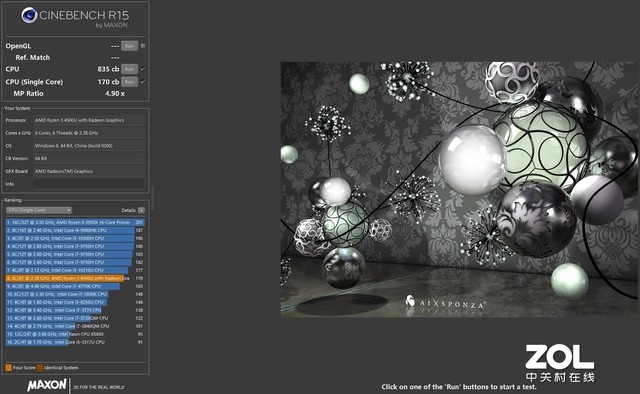Click the Cinebench R15 logo icon

(x=29, y=16)
